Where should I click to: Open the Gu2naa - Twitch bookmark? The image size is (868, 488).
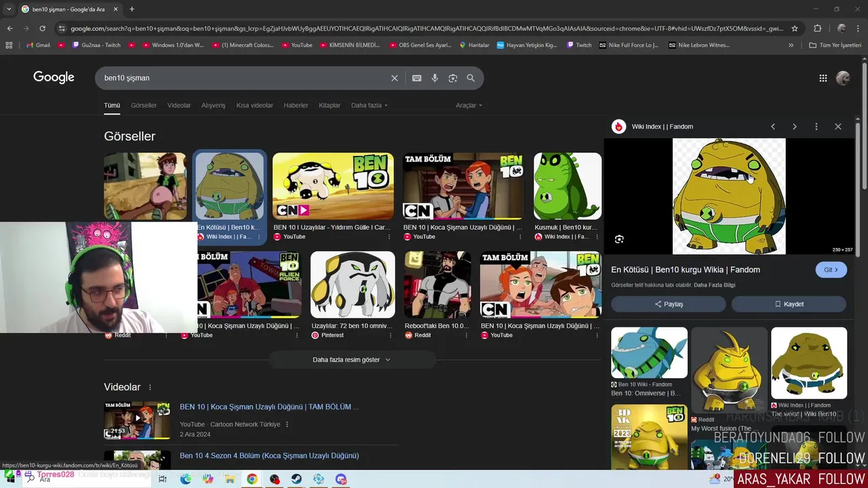[x=96, y=45]
